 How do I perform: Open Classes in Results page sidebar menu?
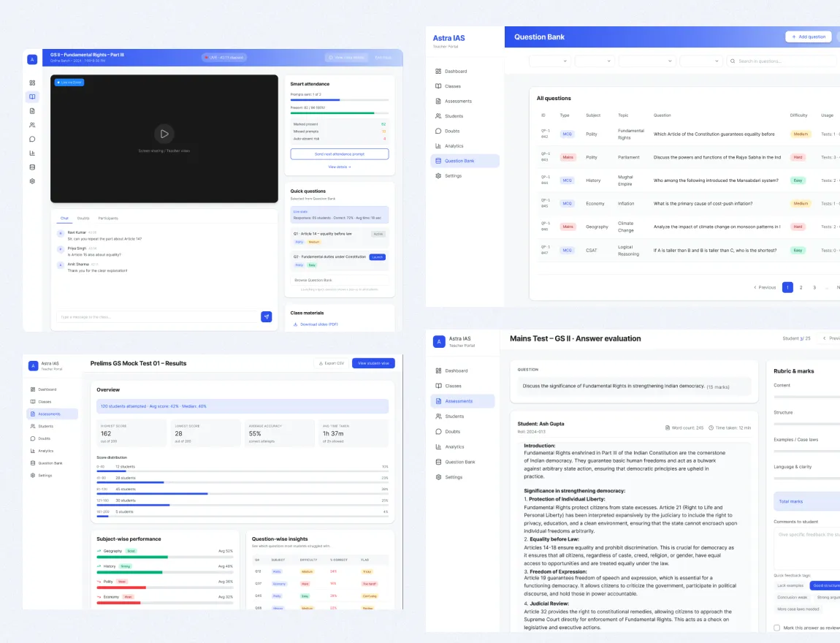(52, 402)
